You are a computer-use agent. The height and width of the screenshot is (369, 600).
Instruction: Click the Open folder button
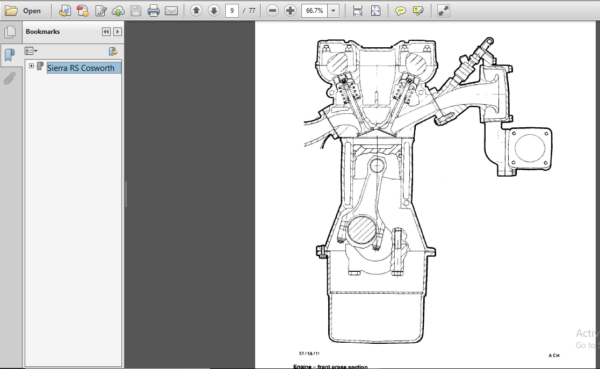[x=23, y=11]
